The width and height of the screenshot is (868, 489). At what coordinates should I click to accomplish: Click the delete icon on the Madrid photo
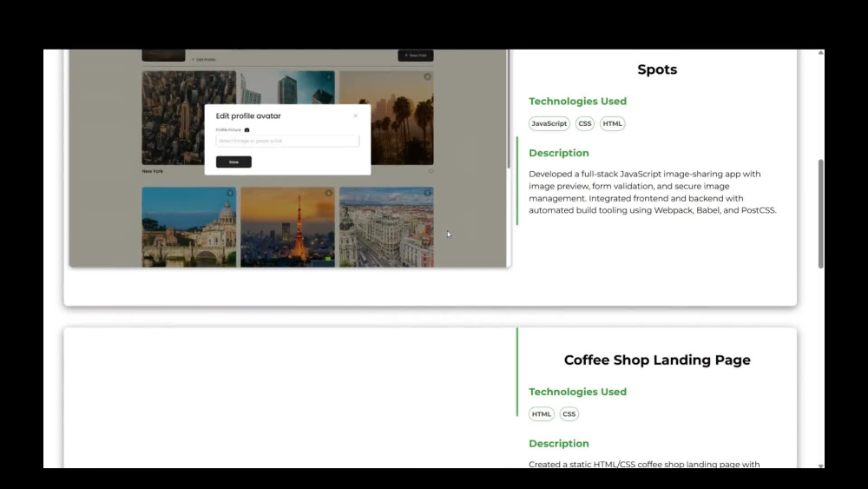427,194
